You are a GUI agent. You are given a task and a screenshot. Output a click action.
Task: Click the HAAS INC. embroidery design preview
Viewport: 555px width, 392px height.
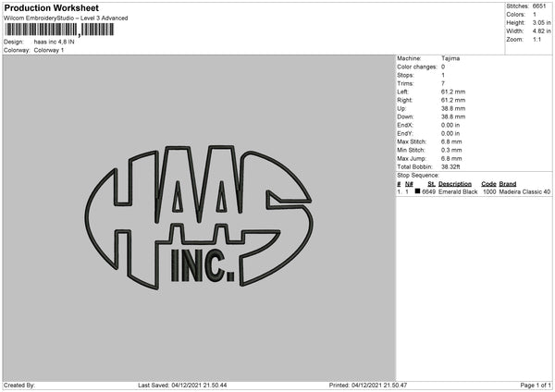[x=199, y=217]
